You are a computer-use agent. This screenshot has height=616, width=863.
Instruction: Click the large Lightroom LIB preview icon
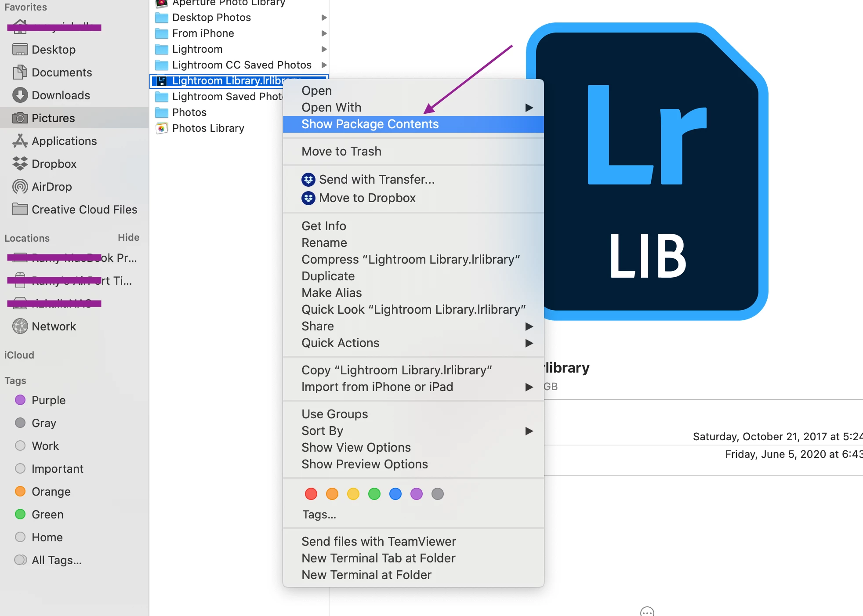coord(647,171)
